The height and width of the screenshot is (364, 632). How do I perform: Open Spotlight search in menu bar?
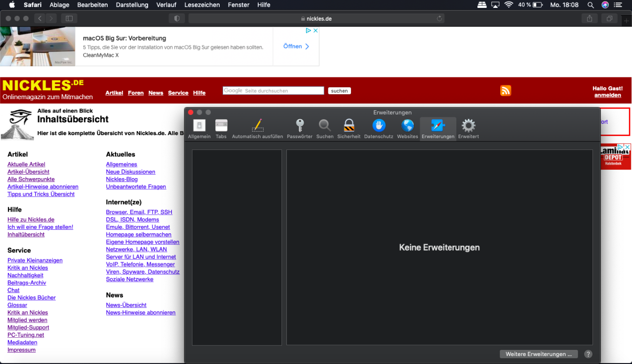[591, 5]
